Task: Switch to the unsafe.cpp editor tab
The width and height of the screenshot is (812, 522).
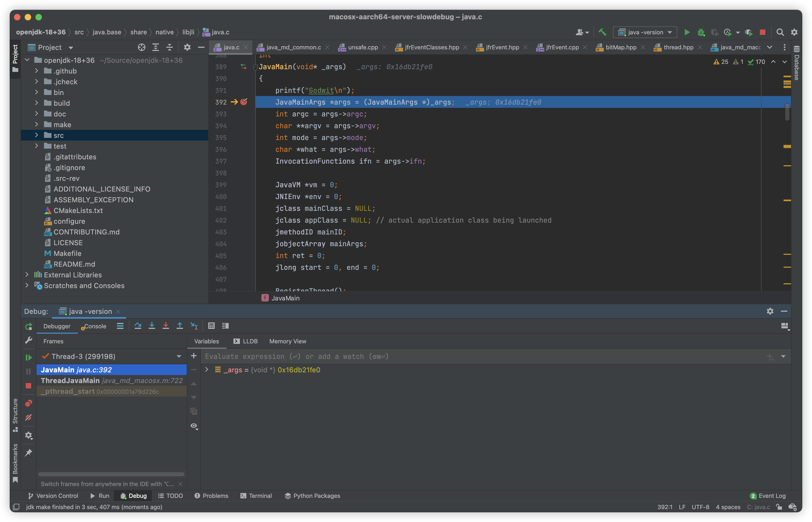Action: pyautogui.click(x=363, y=47)
